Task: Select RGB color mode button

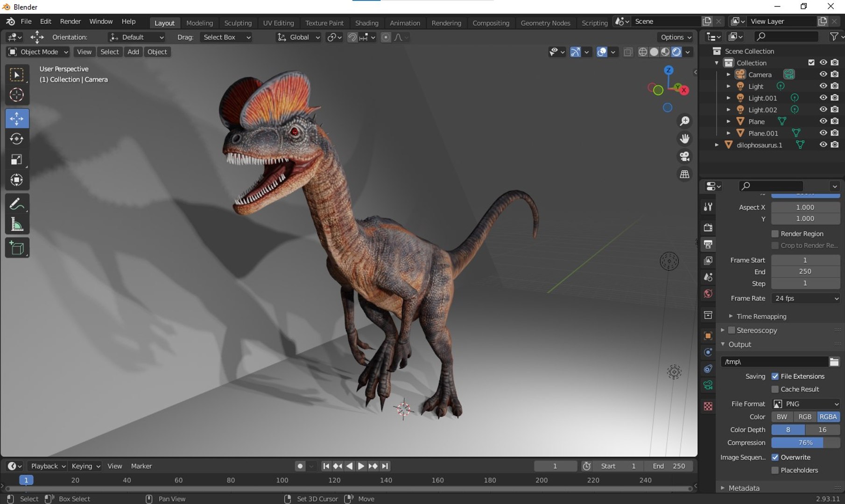Action: click(805, 417)
